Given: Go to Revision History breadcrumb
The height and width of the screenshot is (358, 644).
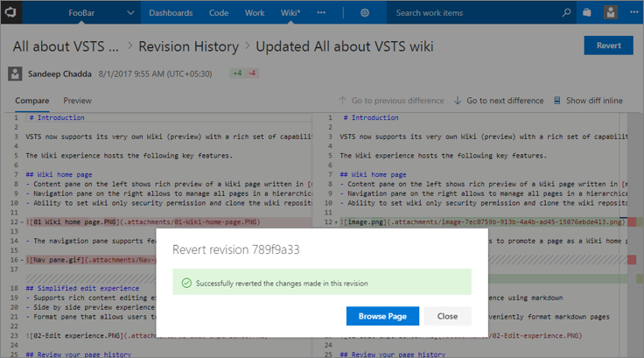Looking at the screenshot, I should pos(188,46).
